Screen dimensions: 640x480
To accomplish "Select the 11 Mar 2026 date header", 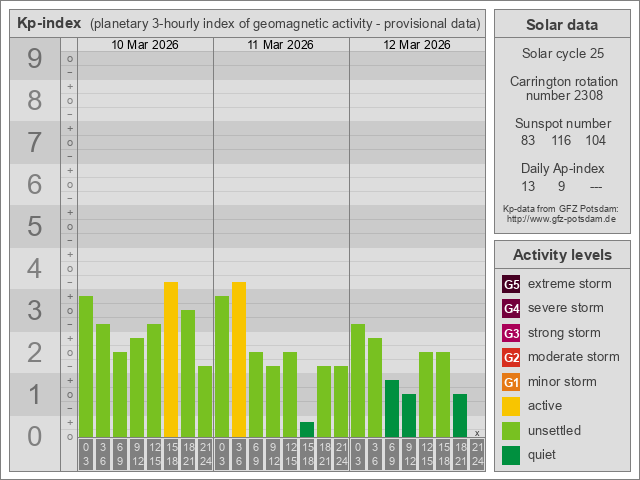I will coord(281,45).
